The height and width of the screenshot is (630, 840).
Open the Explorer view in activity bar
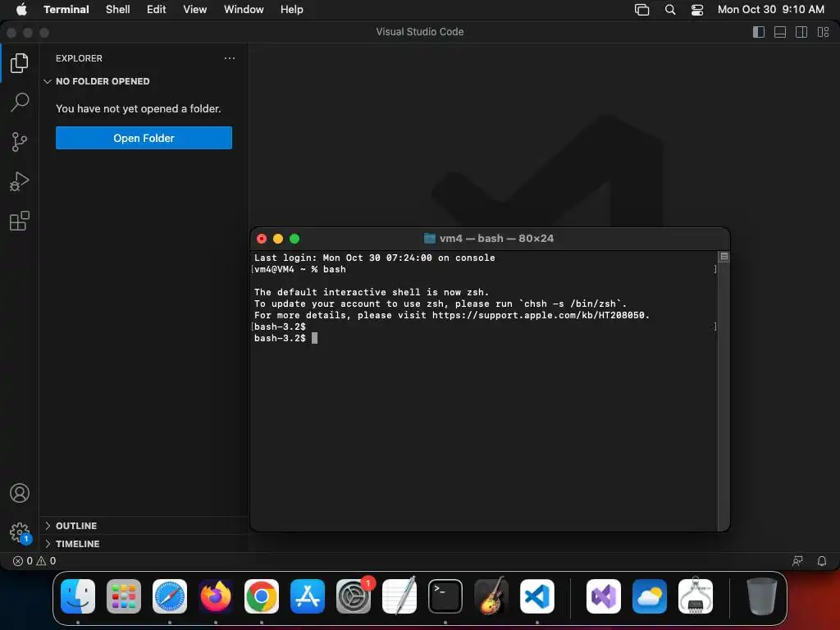(20, 63)
